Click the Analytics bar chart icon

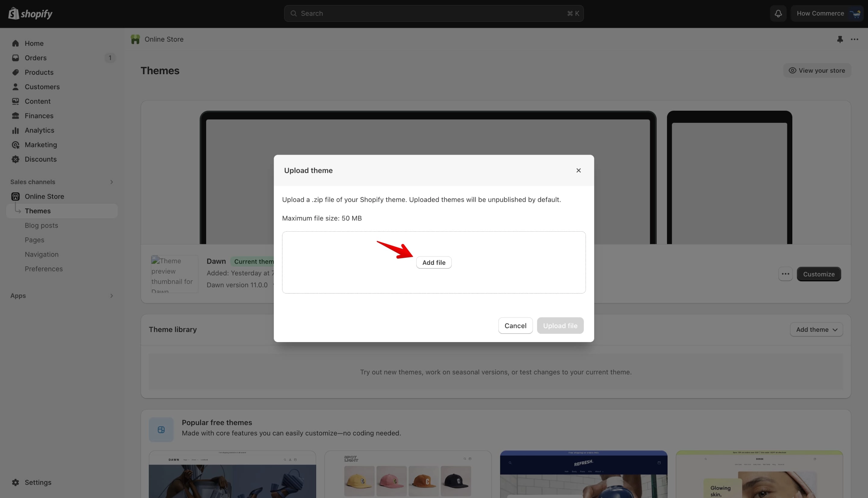coord(15,130)
